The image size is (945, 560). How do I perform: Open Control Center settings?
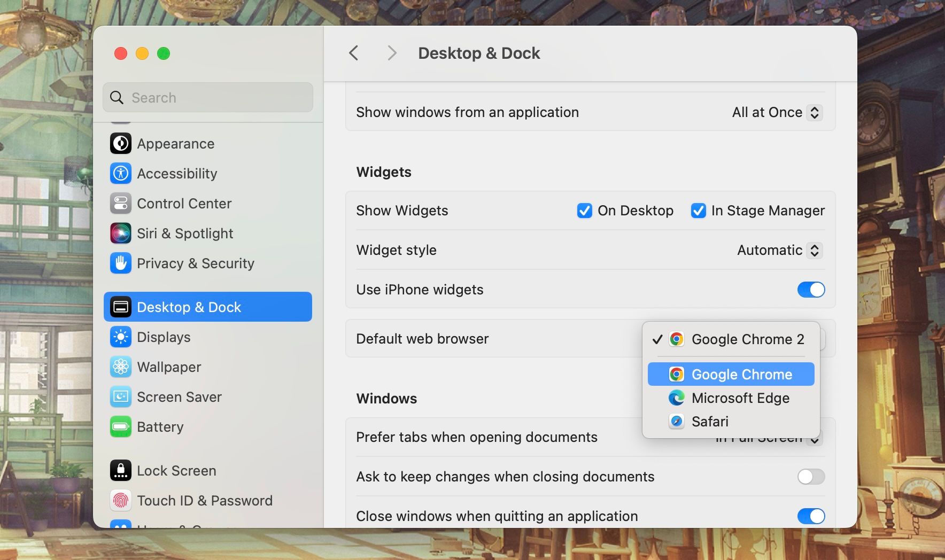[x=121, y=203]
